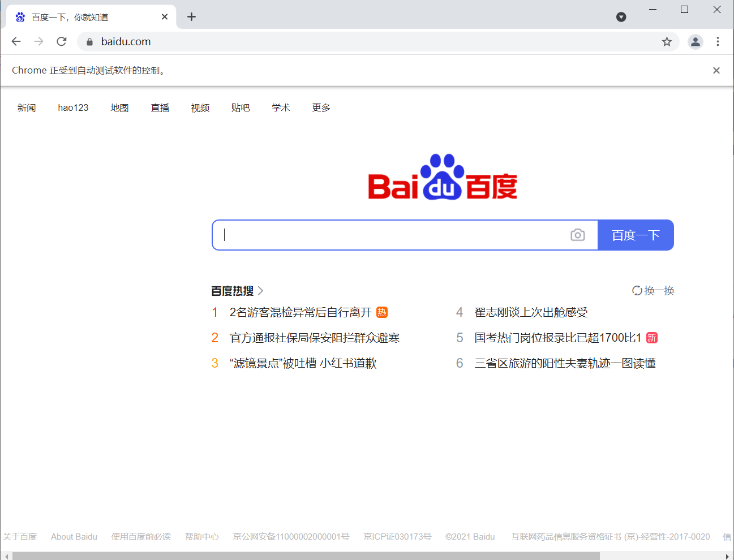Open the tab search dropdown arrow
The width and height of the screenshot is (734, 560).
(621, 17)
